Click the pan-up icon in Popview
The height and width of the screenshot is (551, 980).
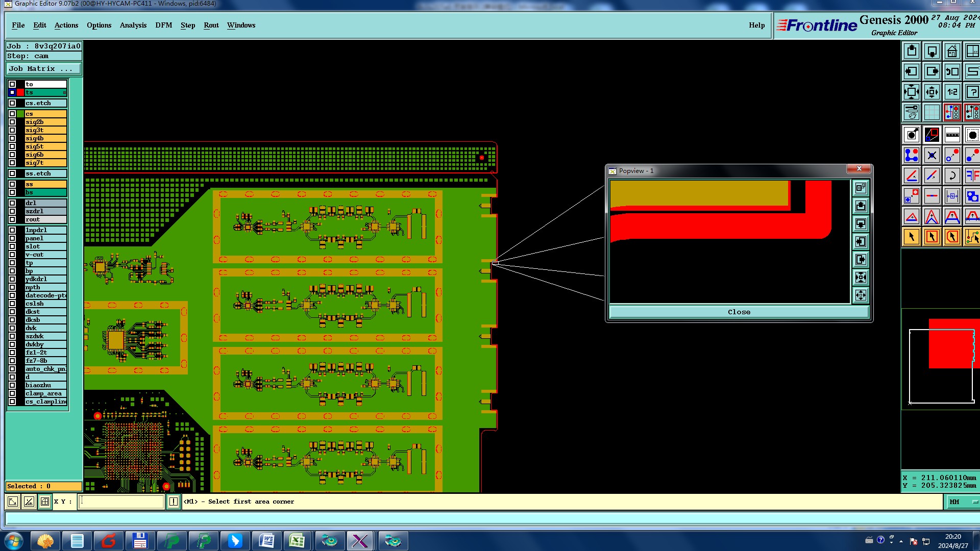click(861, 206)
